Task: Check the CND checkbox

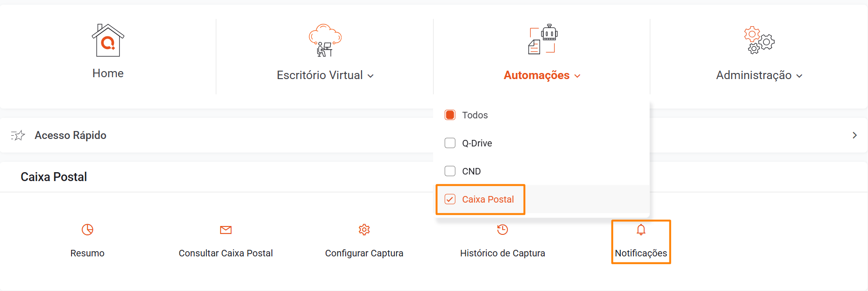Action: [450, 171]
